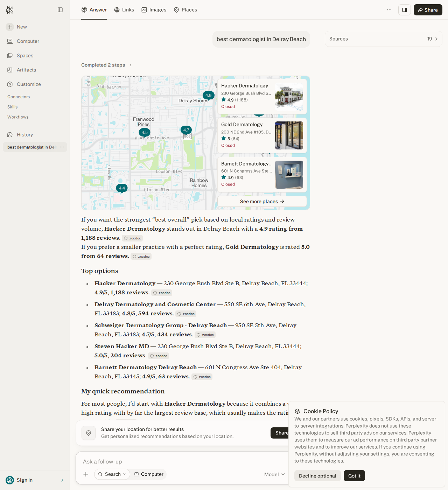This screenshot has width=448, height=490.
Task: Switch to the Images tab
Action: pos(154,10)
